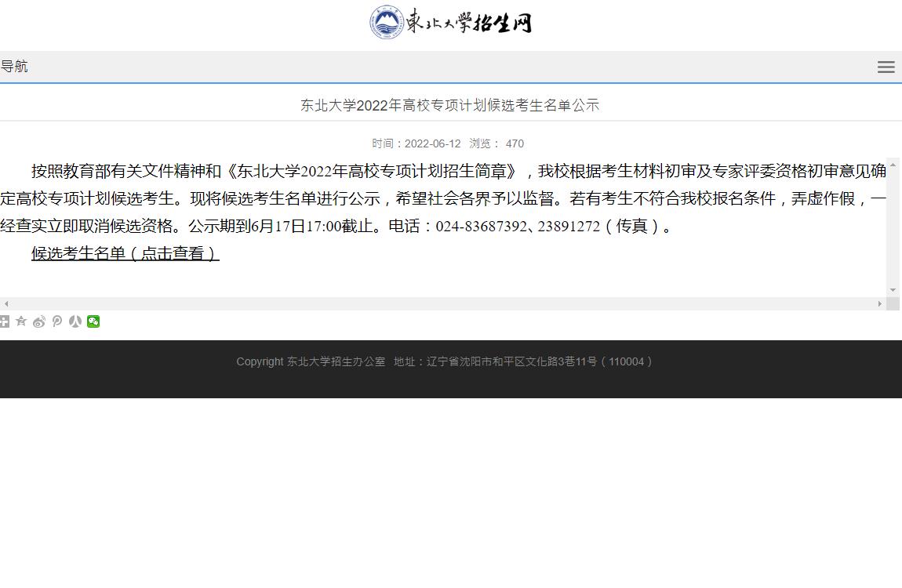This screenshot has width=902, height=588.
Task: Click the article title 东北大学2022年高校专项计划候选考生名单公示
Action: point(450,105)
